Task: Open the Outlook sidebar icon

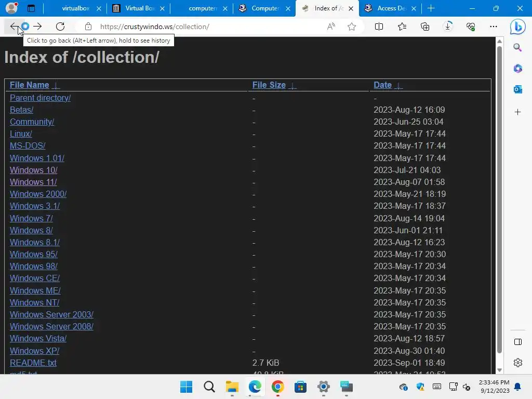Action: tap(517, 89)
